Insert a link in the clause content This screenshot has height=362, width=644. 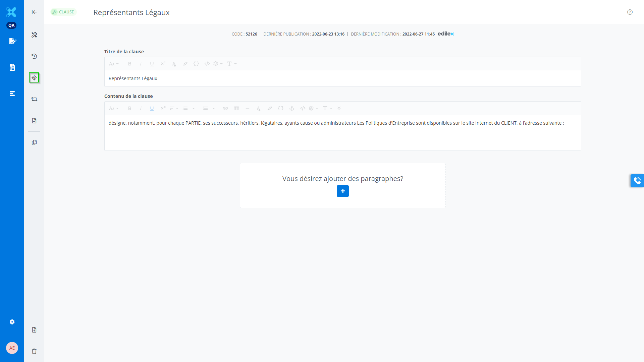[x=225, y=108]
